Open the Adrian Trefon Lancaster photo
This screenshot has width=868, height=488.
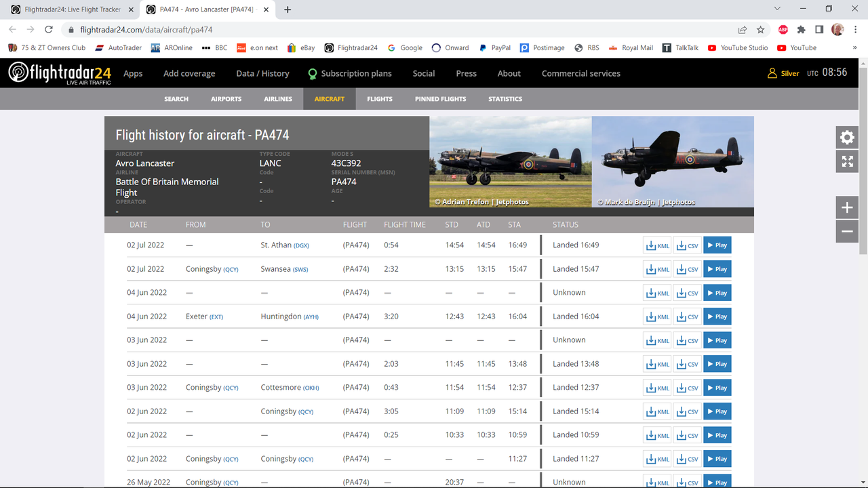[511, 161]
